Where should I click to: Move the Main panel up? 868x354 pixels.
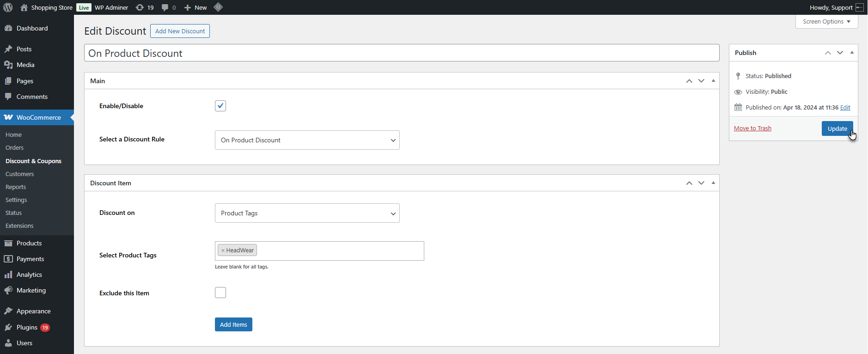(x=689, y=81)
